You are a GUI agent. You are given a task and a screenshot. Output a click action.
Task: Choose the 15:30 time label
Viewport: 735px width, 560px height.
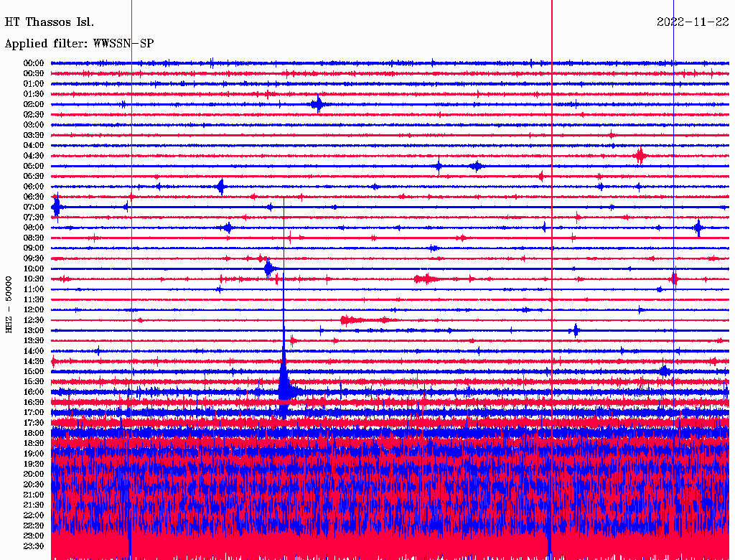pos(34,382)
